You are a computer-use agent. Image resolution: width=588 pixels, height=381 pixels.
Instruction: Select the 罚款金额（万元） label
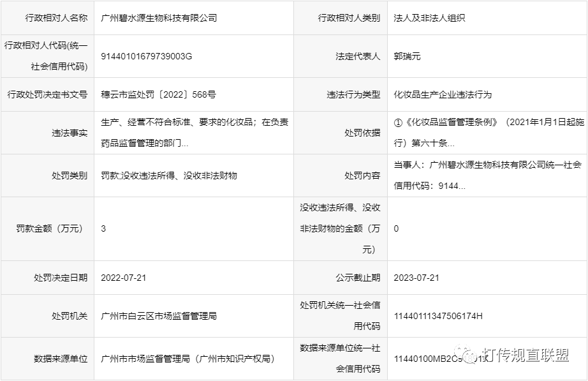click(48, 228)
